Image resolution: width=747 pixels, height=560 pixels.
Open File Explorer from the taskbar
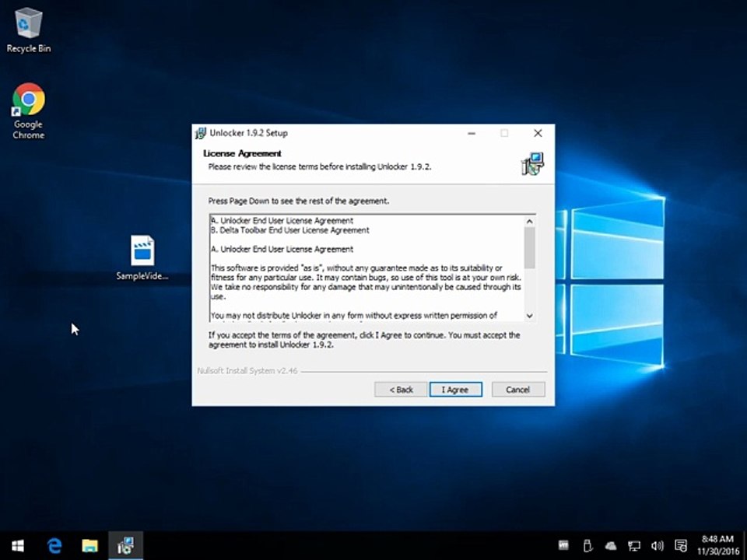(89, 546)
